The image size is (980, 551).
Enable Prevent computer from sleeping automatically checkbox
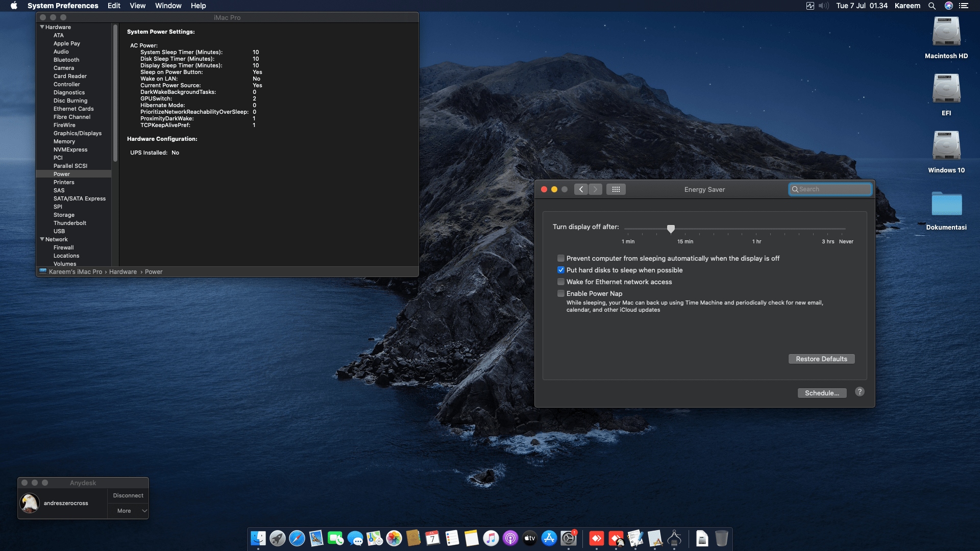[561, 258]
